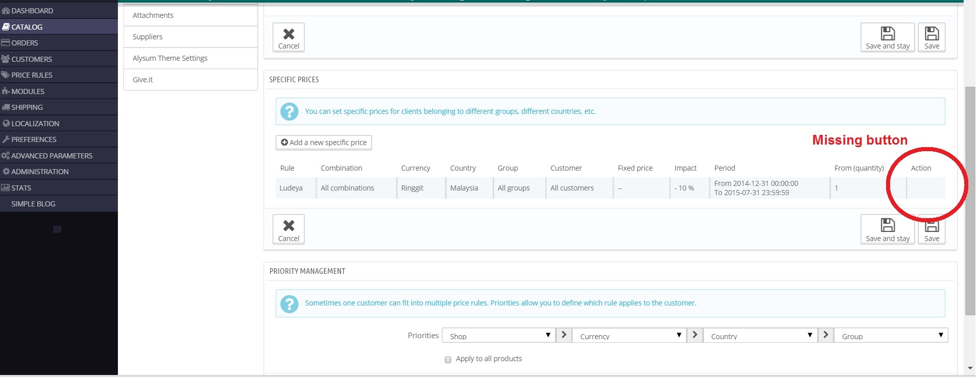Open Customers section in sidebar
The height and width of the screenshot is (377, 980).
[x=59, y=59]
